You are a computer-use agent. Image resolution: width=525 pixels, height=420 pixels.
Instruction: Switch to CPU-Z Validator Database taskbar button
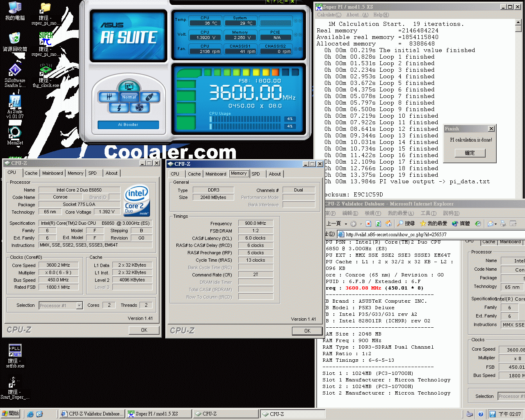click(x=92, y=414)
